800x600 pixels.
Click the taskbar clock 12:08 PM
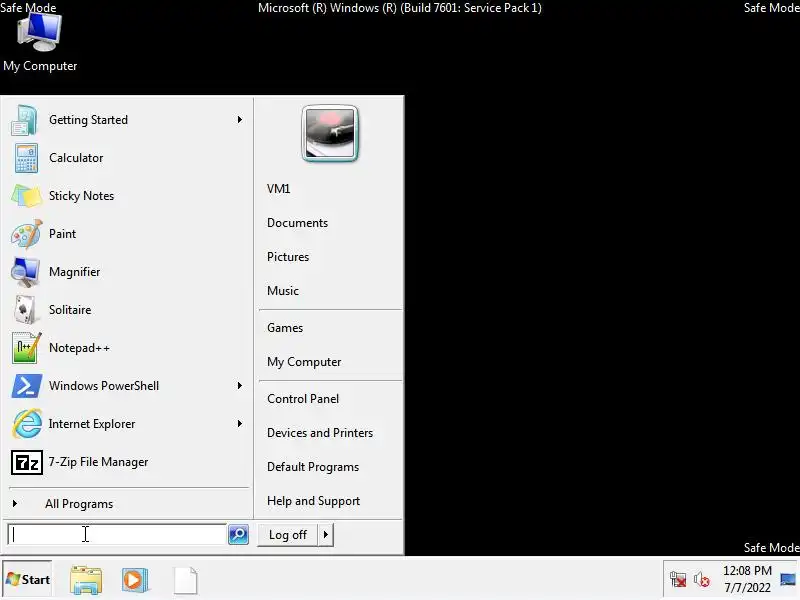[x=747, y=570]
